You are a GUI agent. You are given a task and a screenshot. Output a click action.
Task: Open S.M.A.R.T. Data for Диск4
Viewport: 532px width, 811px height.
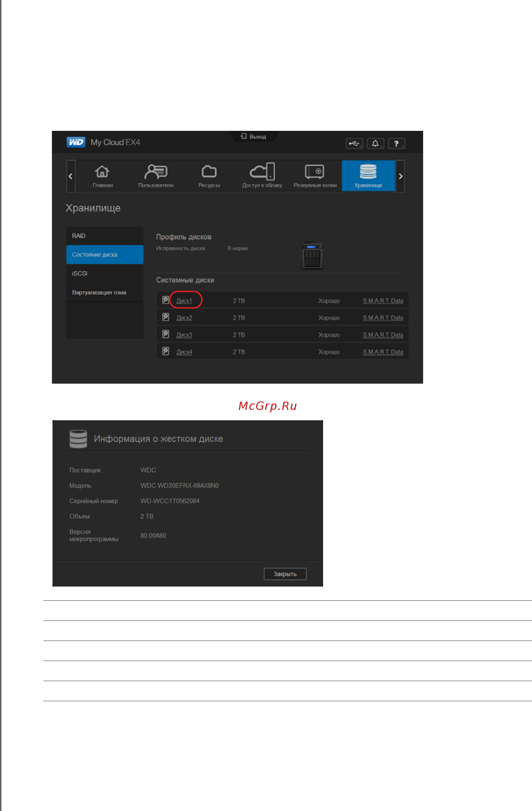[x=383, y=352]
